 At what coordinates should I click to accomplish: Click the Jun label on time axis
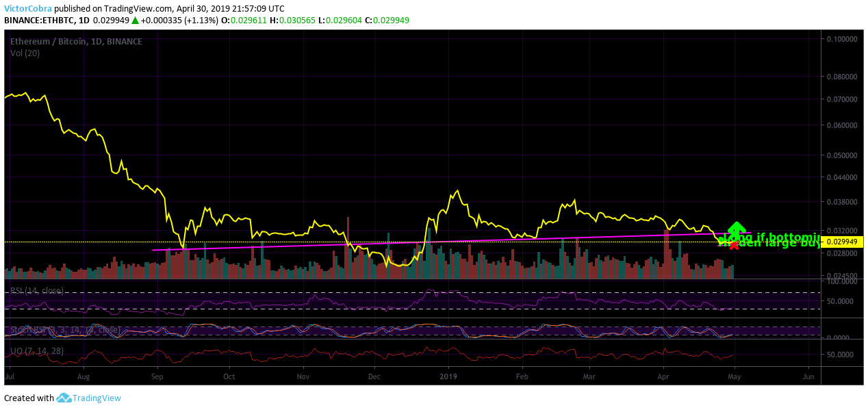[808, 376]
